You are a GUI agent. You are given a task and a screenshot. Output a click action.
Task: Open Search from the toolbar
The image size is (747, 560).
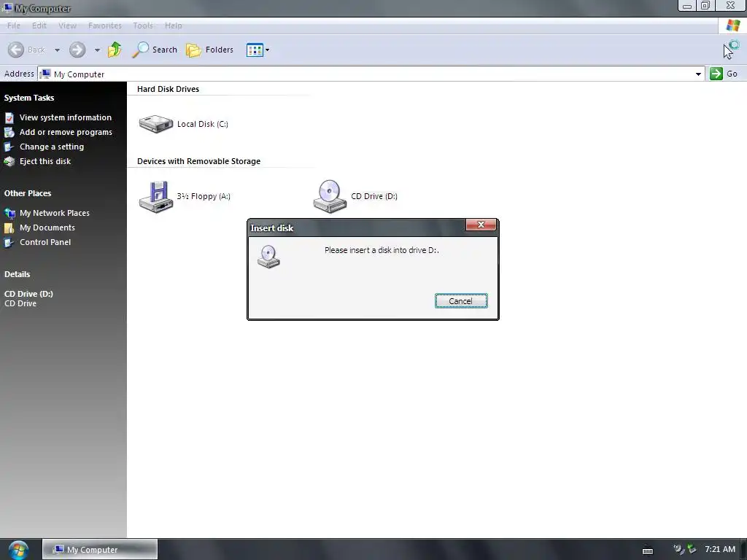pos(155,50)
